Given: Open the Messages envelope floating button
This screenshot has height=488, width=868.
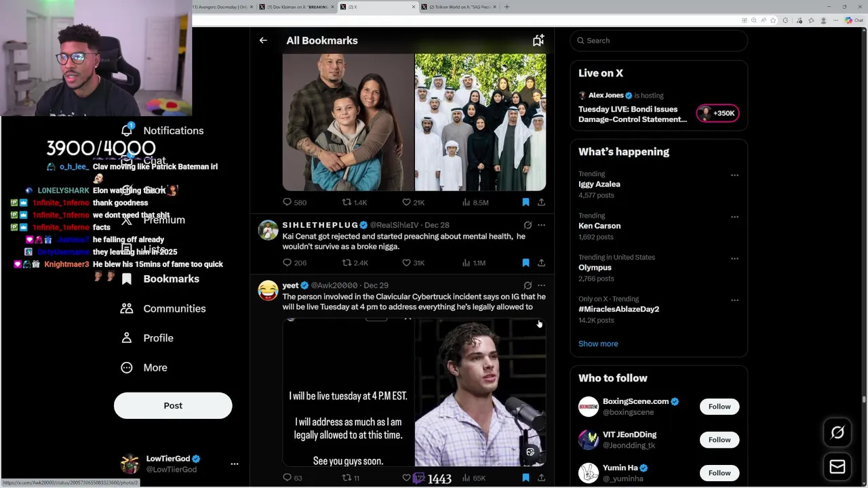Looking at the screenshot, I should [837, 466].
